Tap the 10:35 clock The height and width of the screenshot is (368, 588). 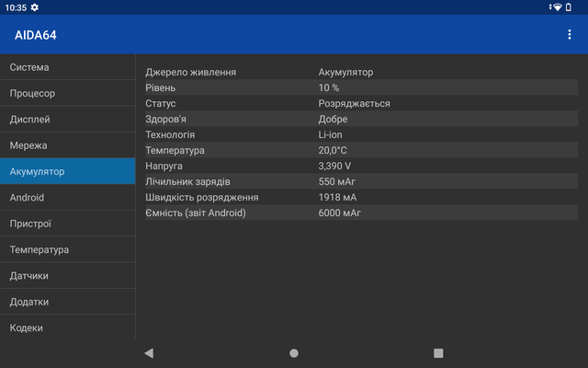click(x=16, y=7)
